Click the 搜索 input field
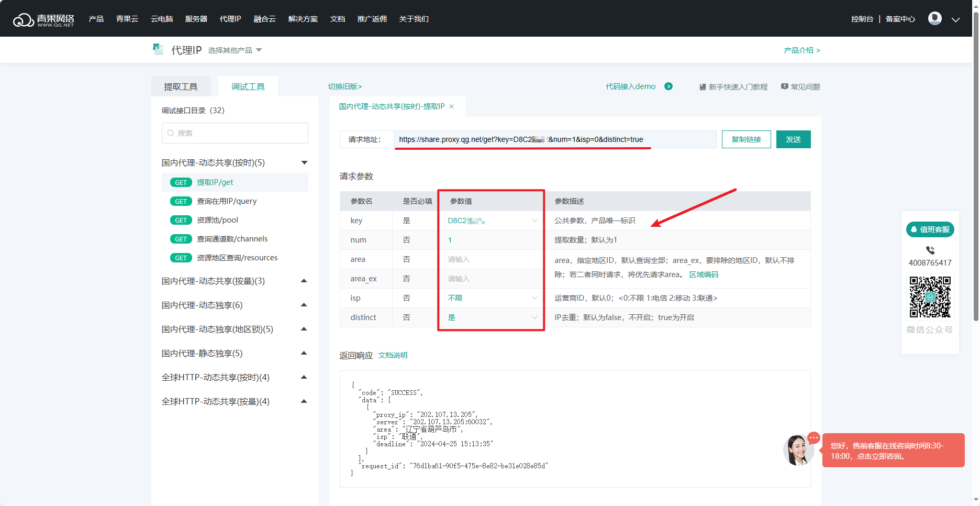The width and height of the screenshot is (980, 506). point(235,133)
